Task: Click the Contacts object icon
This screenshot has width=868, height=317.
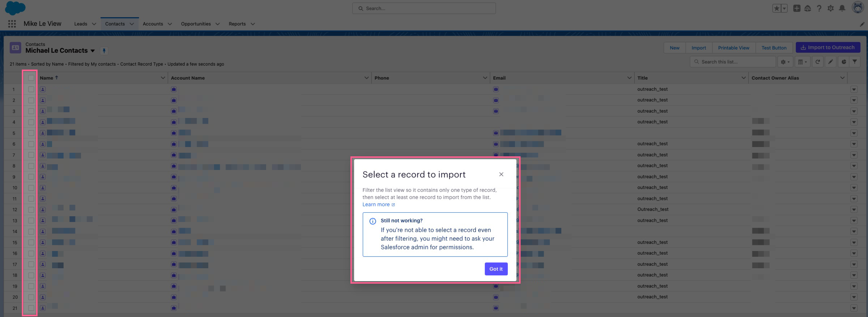Action: pos(15,48)
